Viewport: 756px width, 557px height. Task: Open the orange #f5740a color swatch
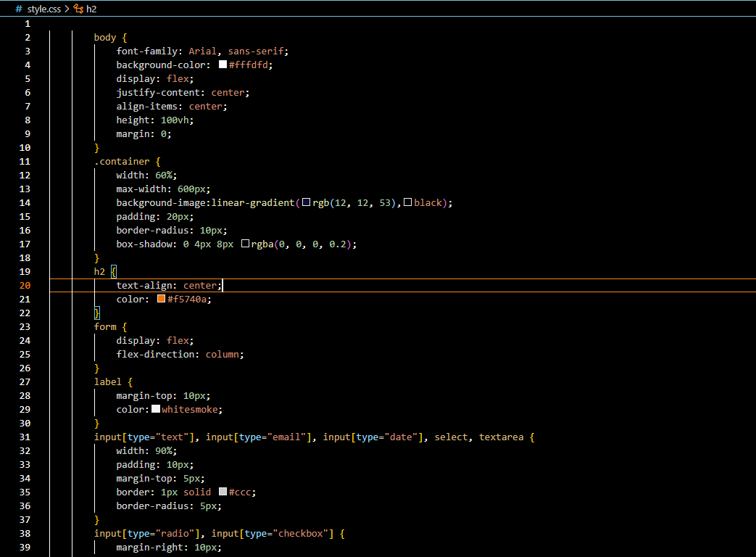(161, 299)
